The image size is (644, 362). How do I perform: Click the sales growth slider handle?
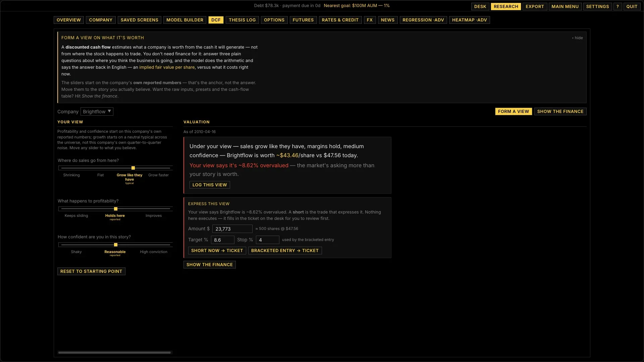point(133,168)
